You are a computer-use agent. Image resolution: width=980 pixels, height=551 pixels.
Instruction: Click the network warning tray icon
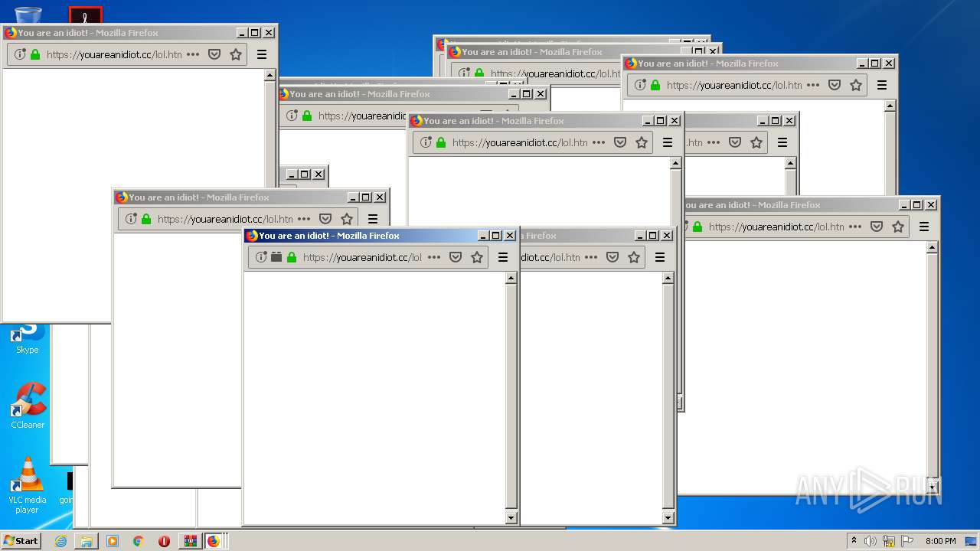click(x=889, y=541)
